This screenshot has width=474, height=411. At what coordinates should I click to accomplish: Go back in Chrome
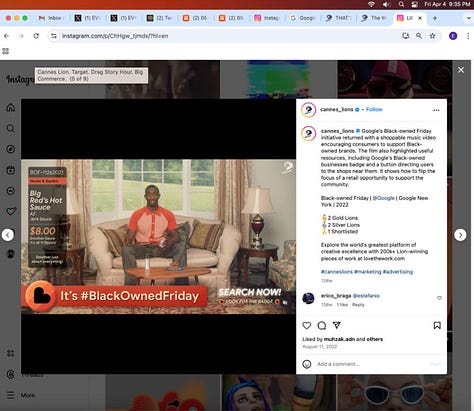(x=6, y=36)
